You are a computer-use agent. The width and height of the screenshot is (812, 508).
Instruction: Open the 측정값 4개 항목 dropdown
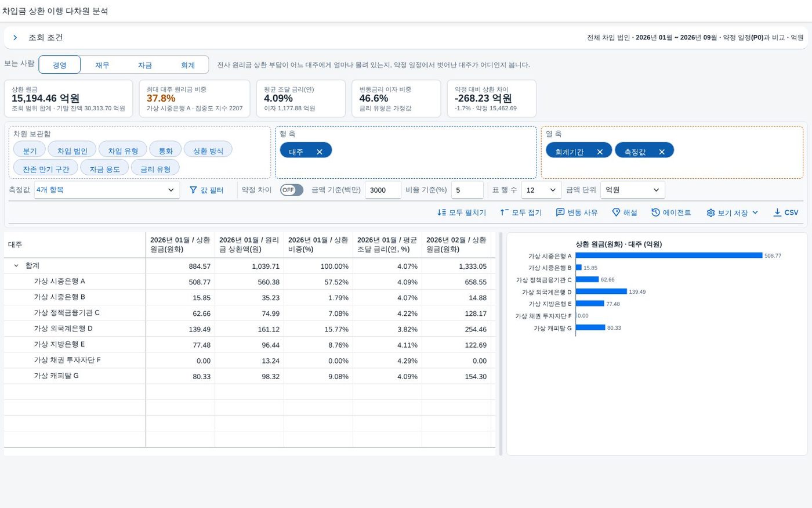[107, 190]
